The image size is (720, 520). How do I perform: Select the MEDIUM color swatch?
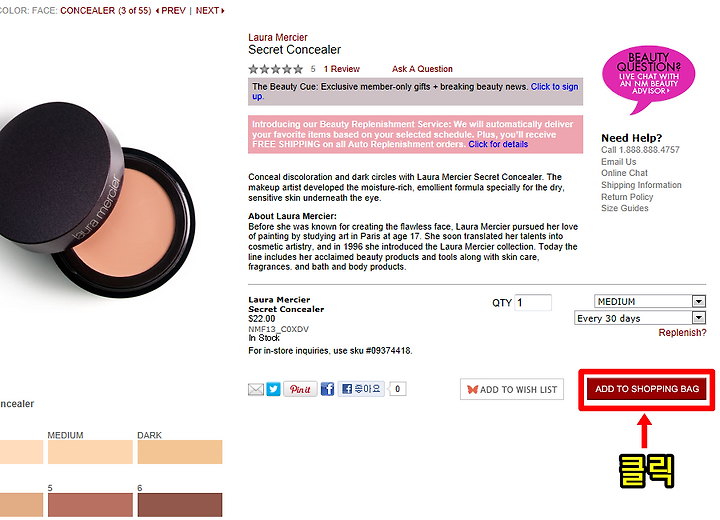[90, 452]
